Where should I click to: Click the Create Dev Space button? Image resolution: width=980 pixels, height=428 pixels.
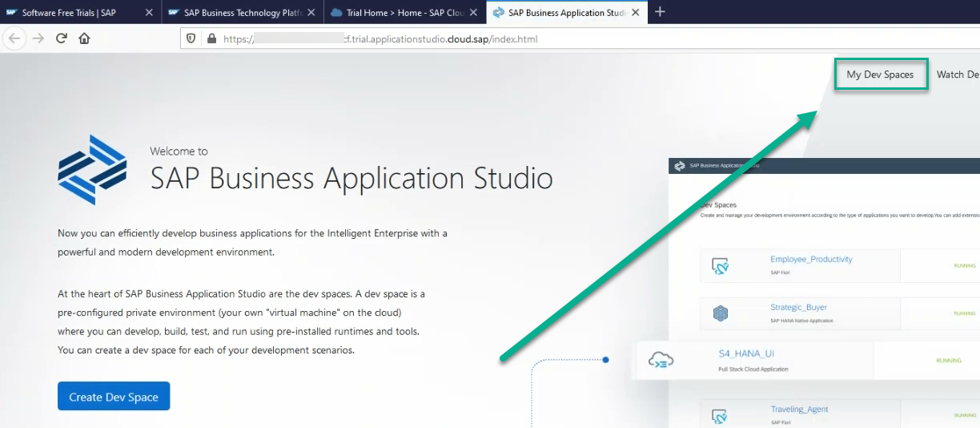pos(114,396)
